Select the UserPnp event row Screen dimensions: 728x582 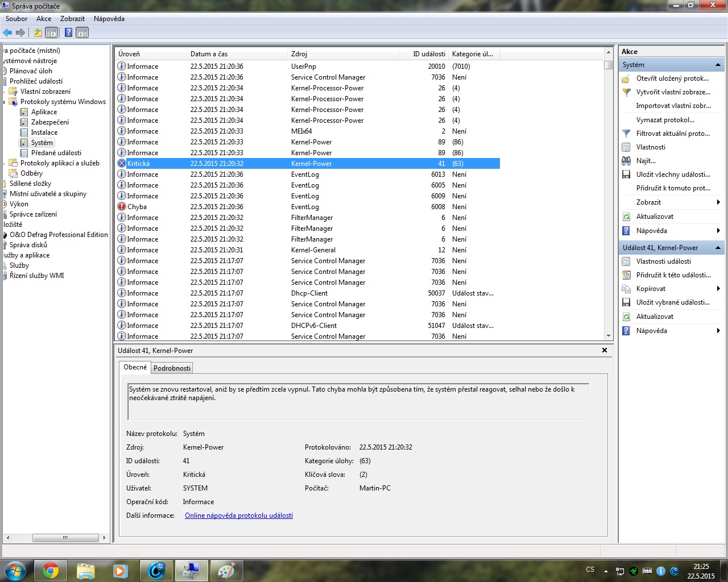(308, 66)
